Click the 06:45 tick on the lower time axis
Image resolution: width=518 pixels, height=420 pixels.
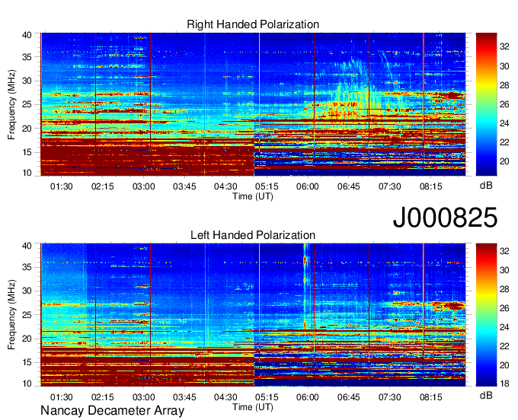[x=349, y=397]
